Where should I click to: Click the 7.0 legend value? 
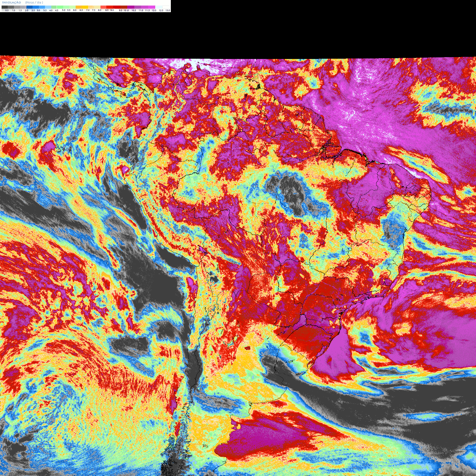coord(88,10)
